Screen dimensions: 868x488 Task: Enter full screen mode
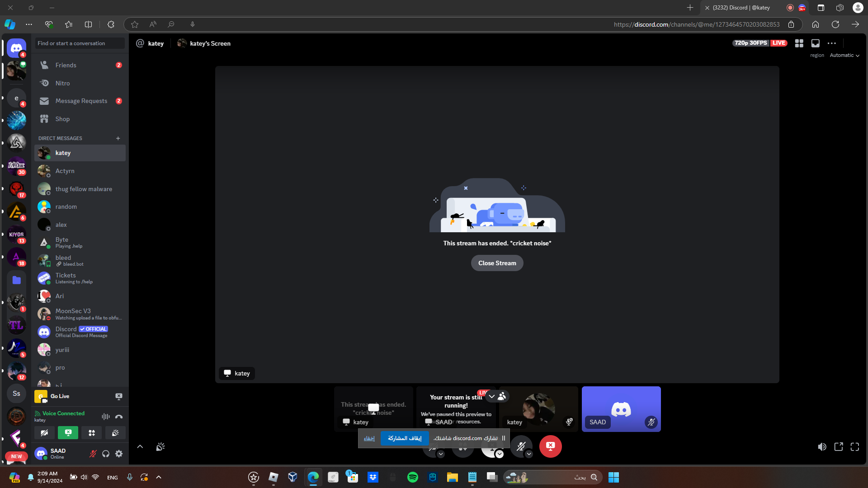(855, 447)
